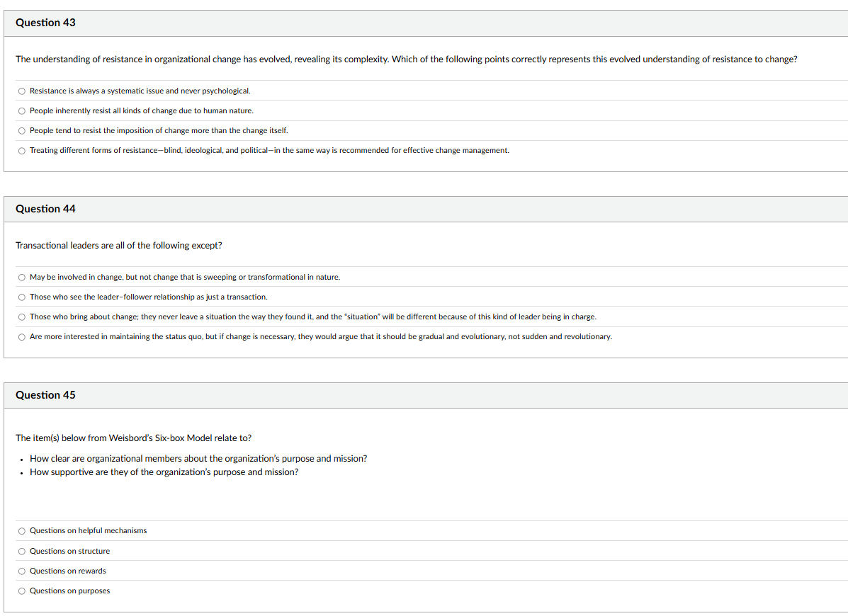Viewport: 848px width, 616px height.
Task: Choose "Questions on structure" answer
Action: click(22, 551)
